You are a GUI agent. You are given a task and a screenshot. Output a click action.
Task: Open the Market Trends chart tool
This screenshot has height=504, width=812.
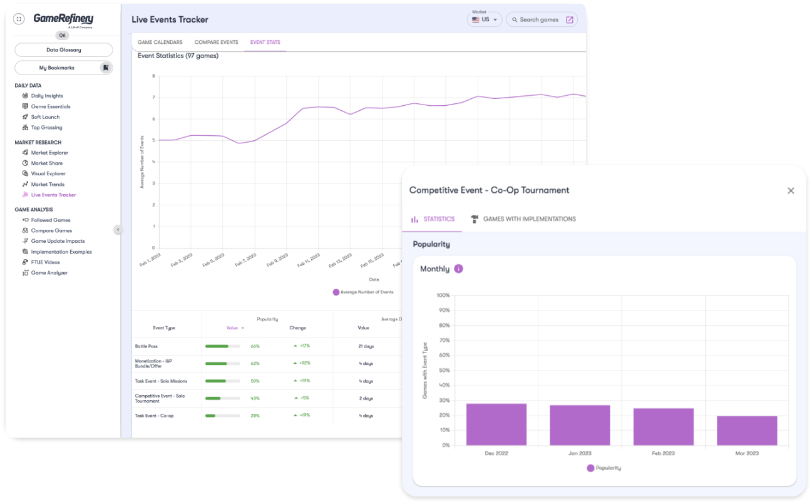pyautogui.click(x=46, y=184)
